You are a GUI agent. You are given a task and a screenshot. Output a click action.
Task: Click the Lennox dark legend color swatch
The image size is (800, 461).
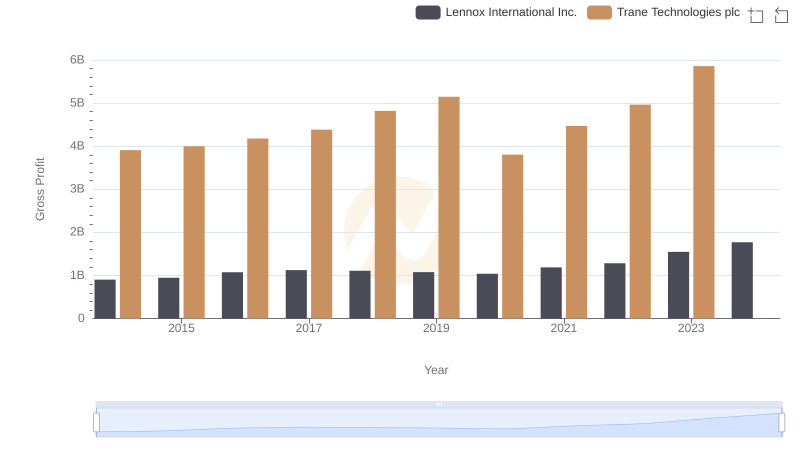tap(428, 12)
